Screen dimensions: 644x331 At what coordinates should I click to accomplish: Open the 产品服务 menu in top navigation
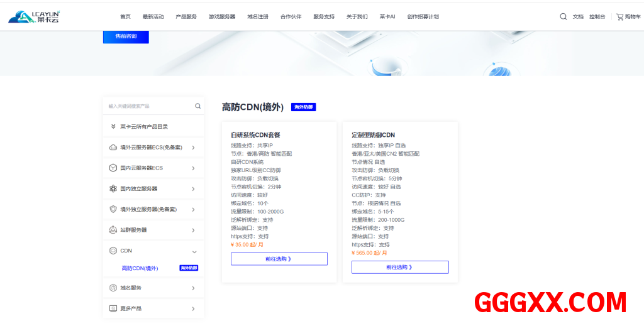pyautogui.click(x=186, y=16)
